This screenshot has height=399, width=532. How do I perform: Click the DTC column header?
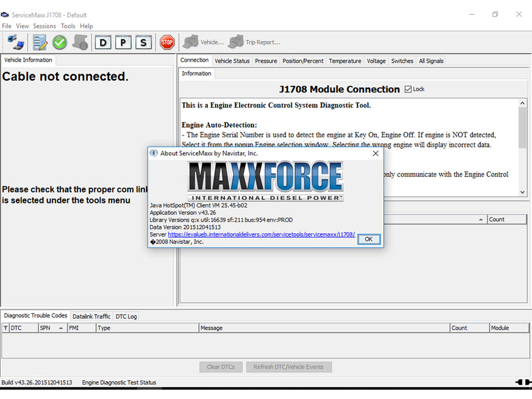tap(23, 328)
